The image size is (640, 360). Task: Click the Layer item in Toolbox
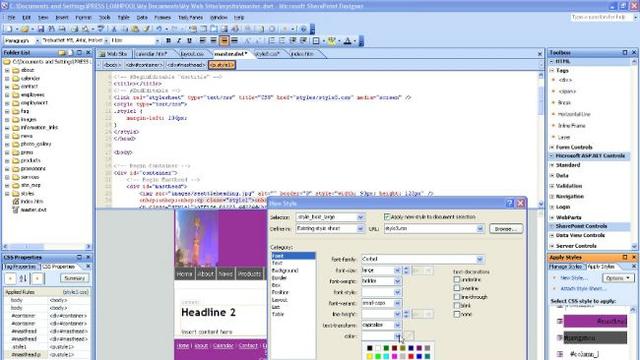[x=564, y=137]
